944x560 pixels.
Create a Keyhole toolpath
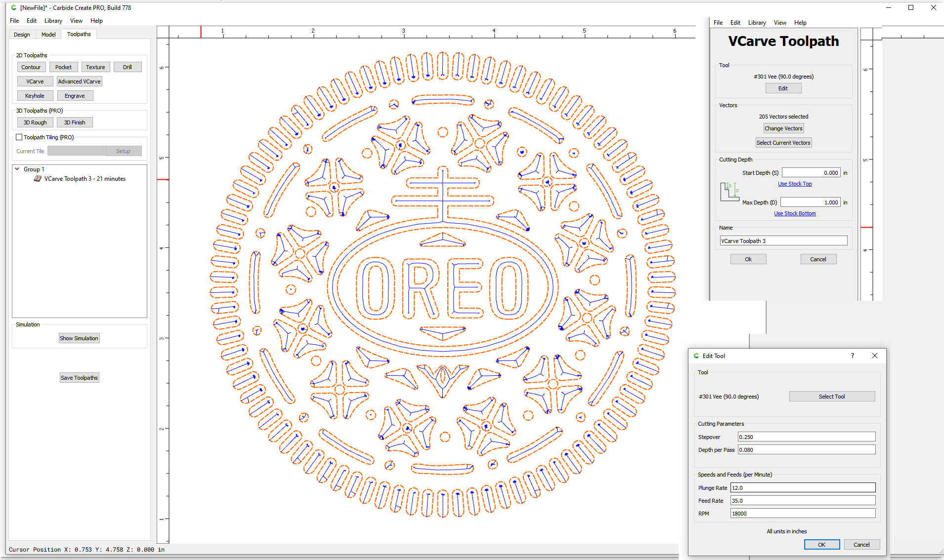(x=35, y=96)
